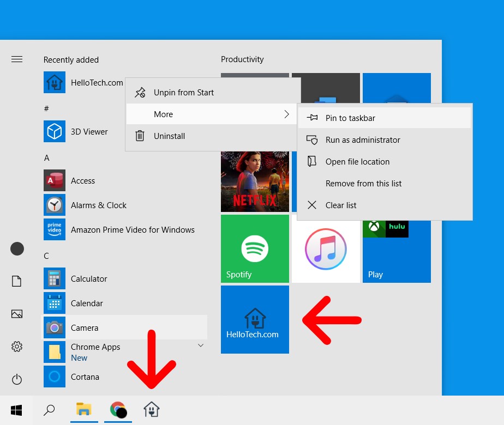Open the Pictures shortcut icon

pyautogui.click(x=17, y=314)
